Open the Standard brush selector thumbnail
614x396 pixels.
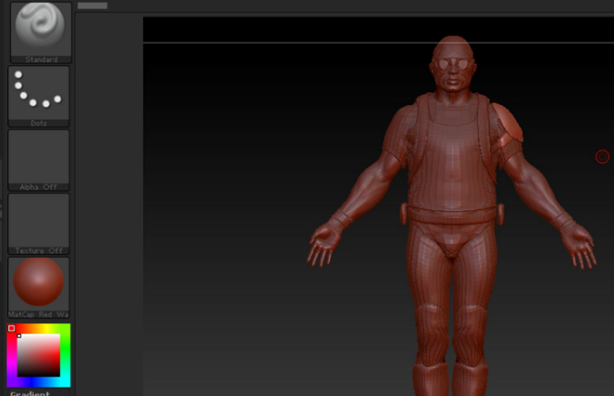click(41, 32)
